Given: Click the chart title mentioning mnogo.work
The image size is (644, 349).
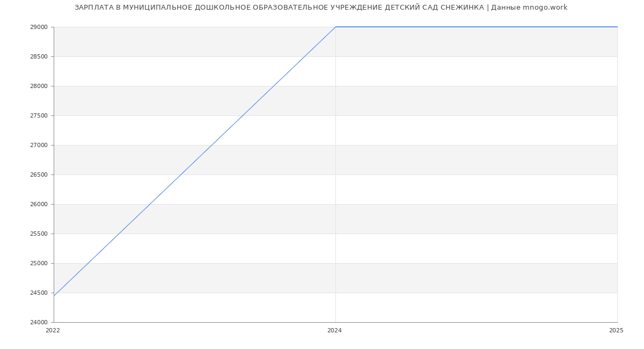Looking at the screenshot, I should click(321, 8).
